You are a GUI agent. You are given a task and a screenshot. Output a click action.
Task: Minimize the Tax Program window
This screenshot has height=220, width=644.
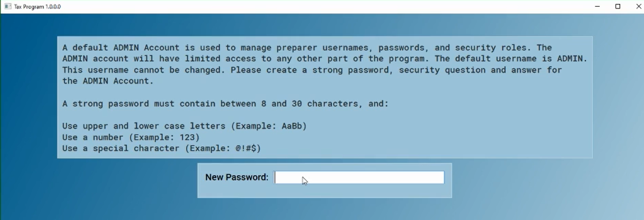pos(598,6)
